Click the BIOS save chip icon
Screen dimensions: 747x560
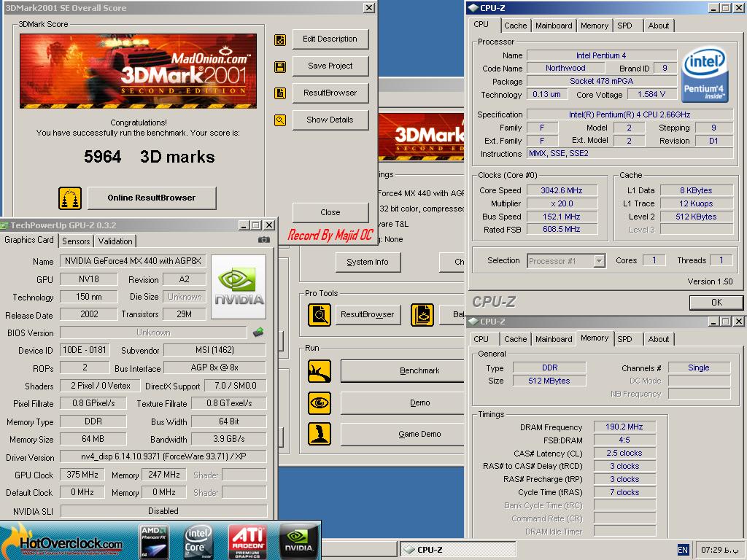pyautogui.click(x=258, y=332)
